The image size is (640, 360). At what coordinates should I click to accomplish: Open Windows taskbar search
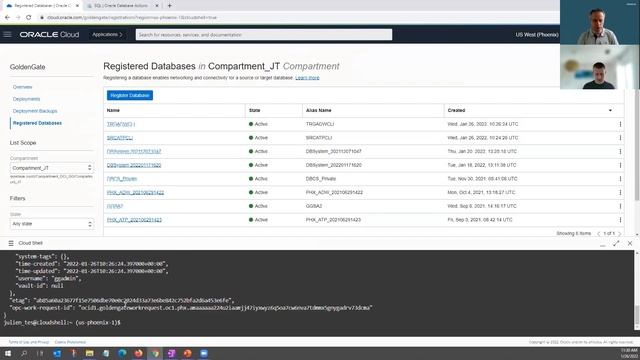click(x=24, y=353)
